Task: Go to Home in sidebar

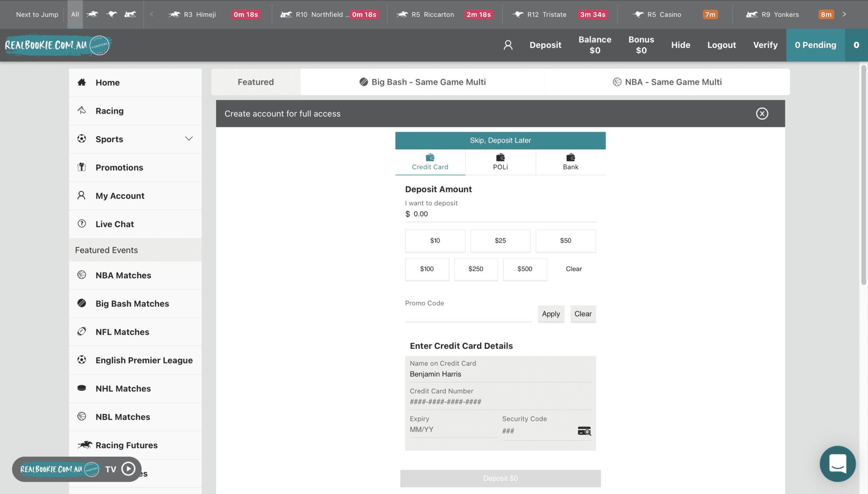Action: (x=135, y=83)
